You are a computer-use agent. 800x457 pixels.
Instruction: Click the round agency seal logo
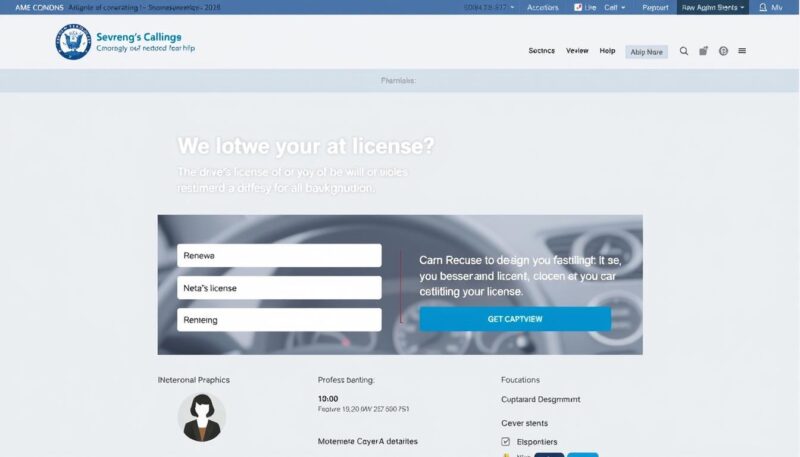tap(73, 42)
